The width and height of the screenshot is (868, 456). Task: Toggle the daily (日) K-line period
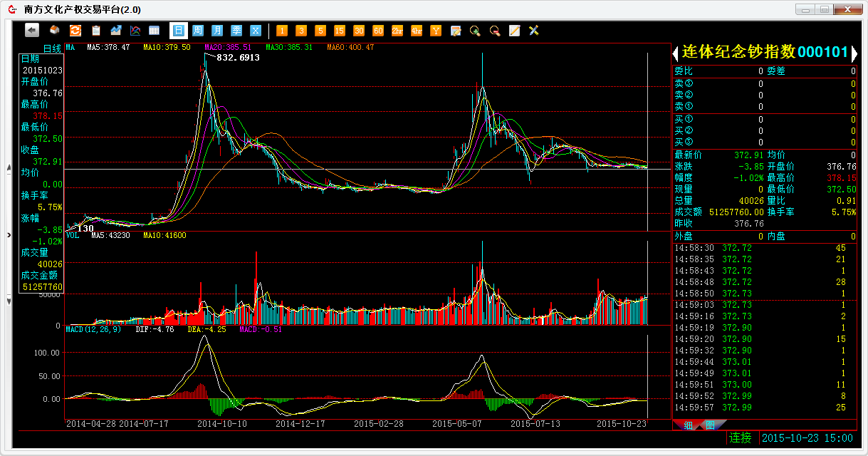pos(177,31)
